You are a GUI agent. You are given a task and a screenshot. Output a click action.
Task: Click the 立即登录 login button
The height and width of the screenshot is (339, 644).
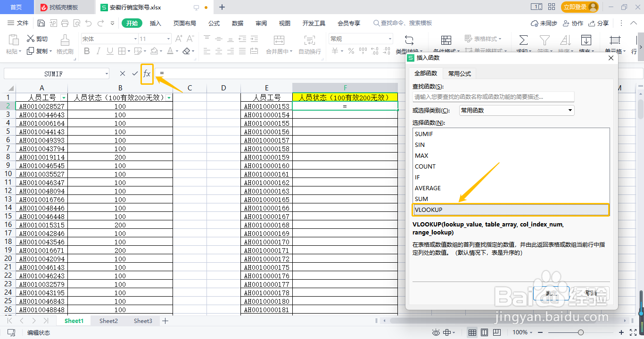pyautogui.click(x=580, y=7)
